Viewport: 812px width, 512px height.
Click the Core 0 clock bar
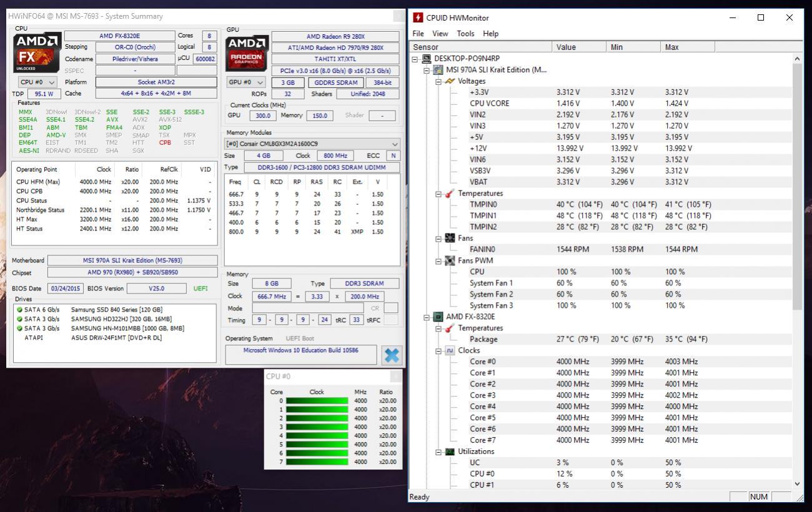tap(317, 401)
